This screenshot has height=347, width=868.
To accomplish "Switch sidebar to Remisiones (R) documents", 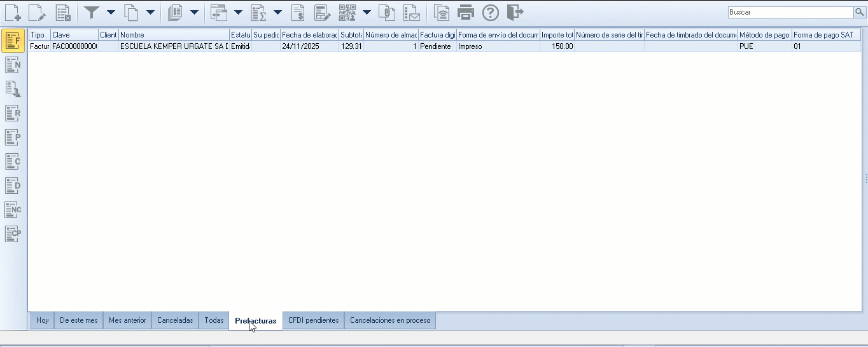I will (13, 113).
